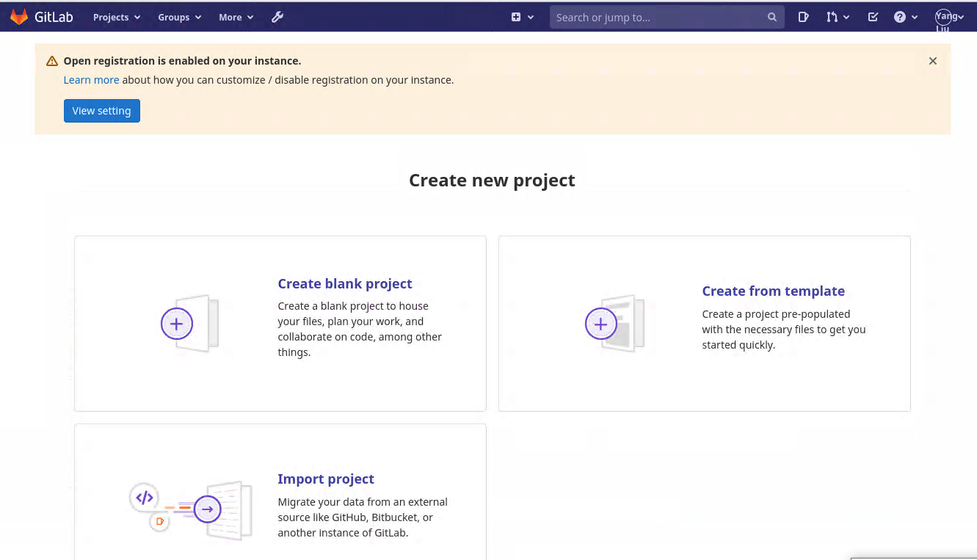Click the View setting button
Image resolution: width=977 pixels, height=560 pixels.
pyautogui.click(x=101, y=111)
